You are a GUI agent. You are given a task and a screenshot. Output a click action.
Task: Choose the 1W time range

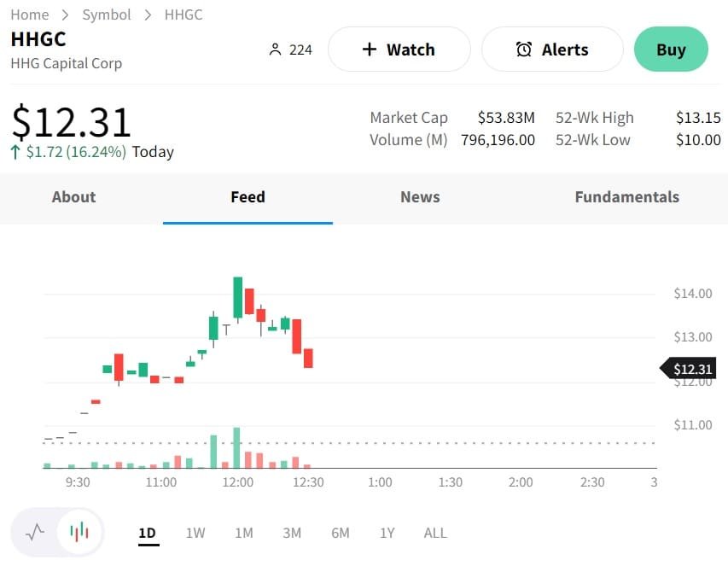[x=195, y=533]
